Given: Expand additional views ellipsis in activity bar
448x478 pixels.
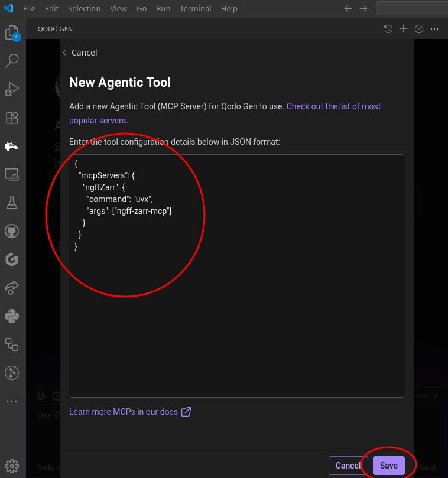Looking at the screenshot, I should (x=12, y=401).
